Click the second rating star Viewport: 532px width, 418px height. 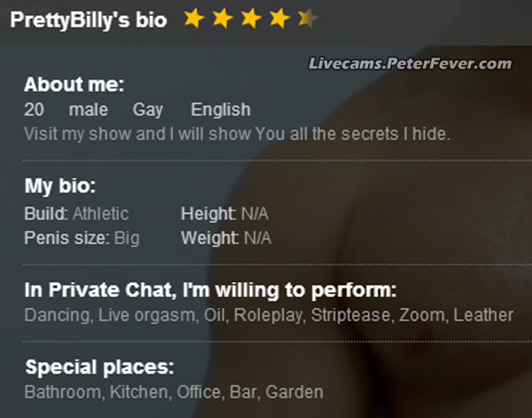pos(223,19)
